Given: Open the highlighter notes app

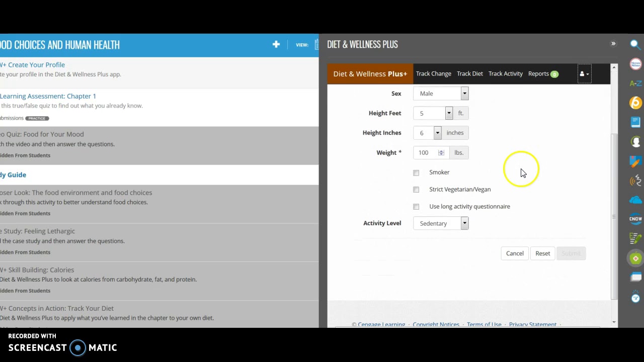Looking at the screenshot, I should tap(635, 161).
